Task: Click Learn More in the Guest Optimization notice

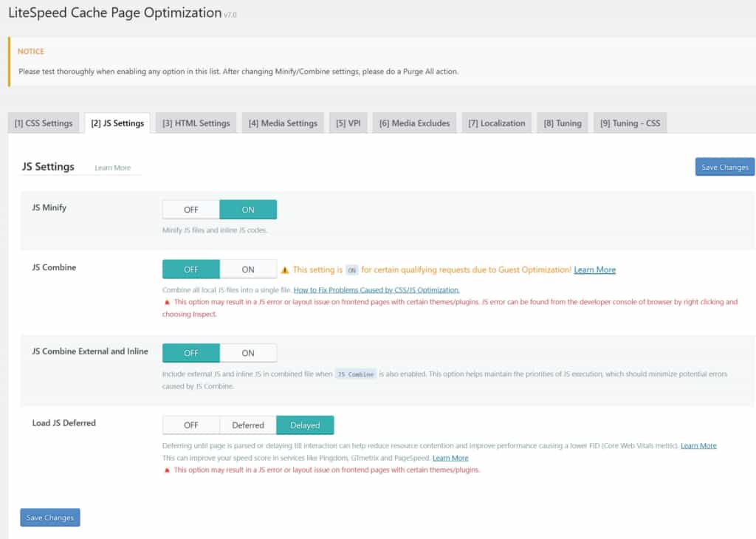Action: pos(594,269)
